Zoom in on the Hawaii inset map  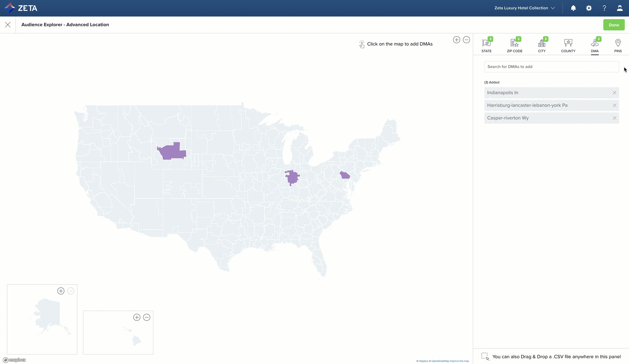tap(137, 317)
